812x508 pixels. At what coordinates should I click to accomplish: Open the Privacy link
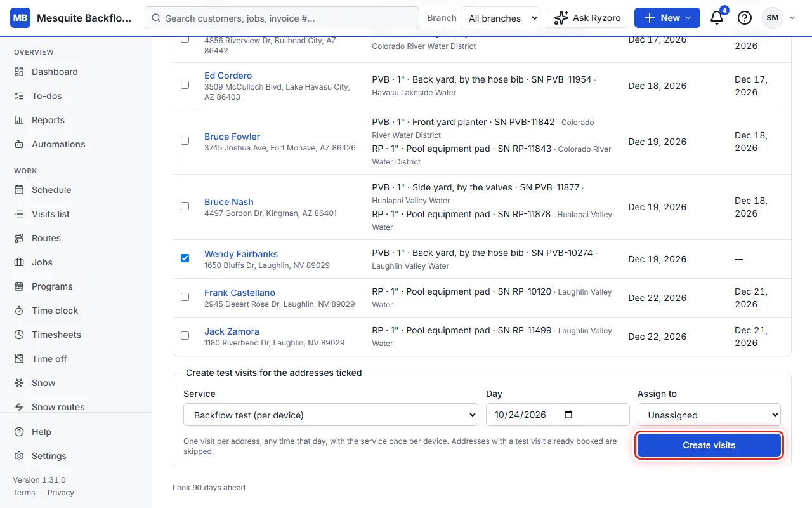tap(61, 493)
